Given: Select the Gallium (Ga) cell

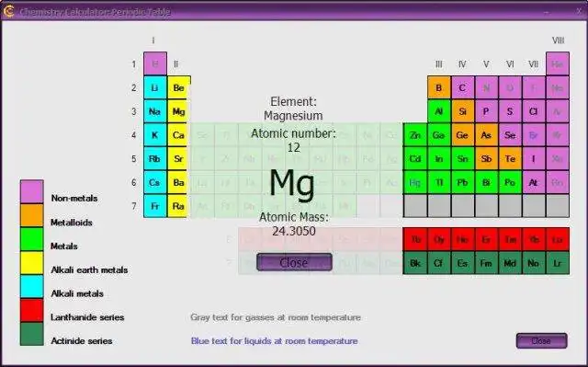Looking at the screenshot, I should (x=439, y=135).
